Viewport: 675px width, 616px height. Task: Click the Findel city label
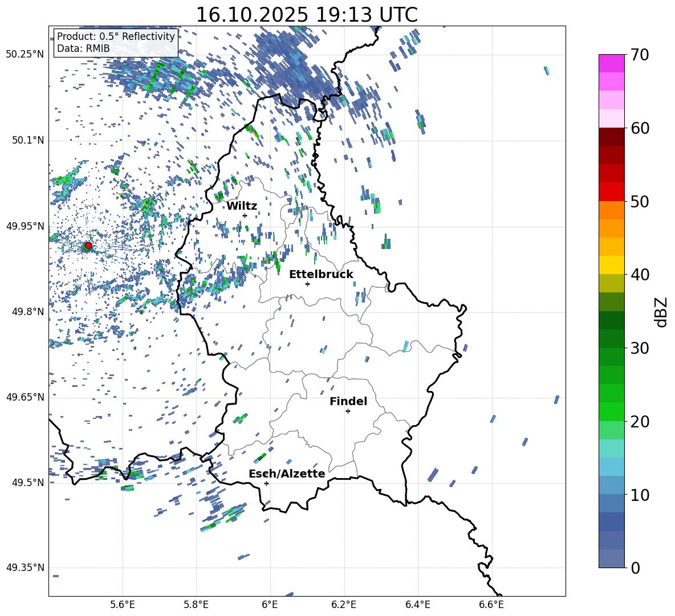tap(348, 401)
